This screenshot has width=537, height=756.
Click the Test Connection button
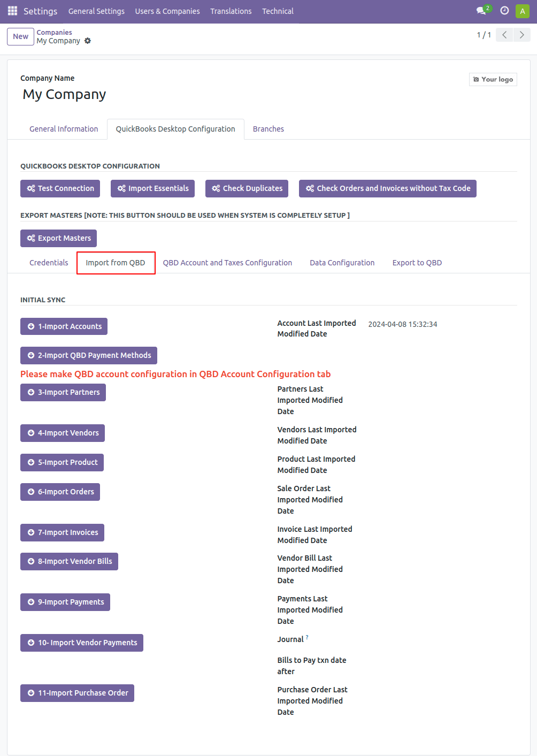click(60, 188)
